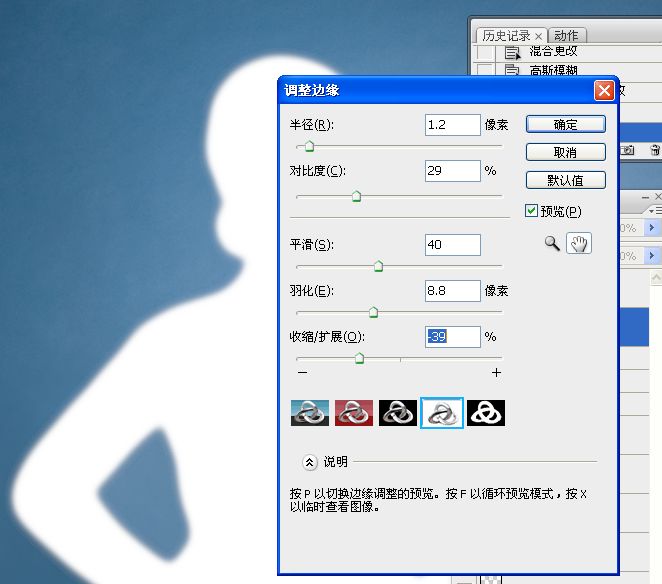Click the 平滑 slider handle
662x584 pixels.
click(x=378, y=266)
